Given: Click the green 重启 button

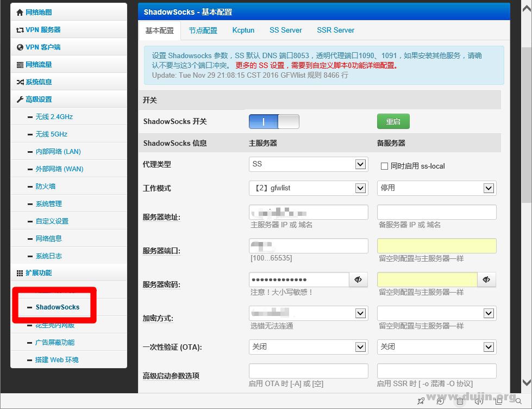Looking at the screenshot, I should point(393,121).
